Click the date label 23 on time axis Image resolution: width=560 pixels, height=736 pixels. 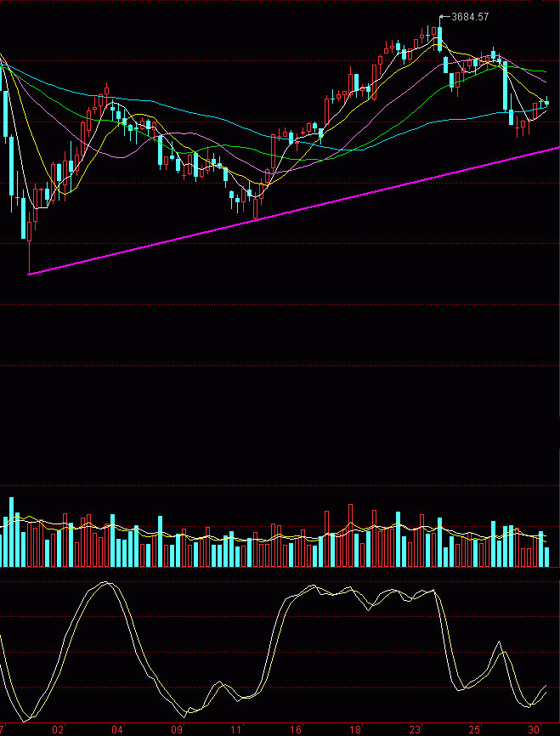tap(415, 730)
